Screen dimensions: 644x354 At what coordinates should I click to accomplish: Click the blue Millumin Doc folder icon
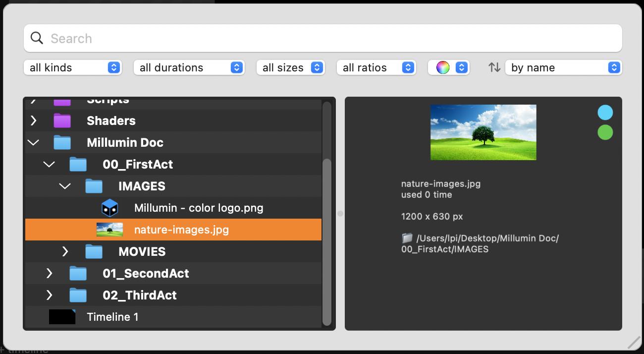click(62, 143)
